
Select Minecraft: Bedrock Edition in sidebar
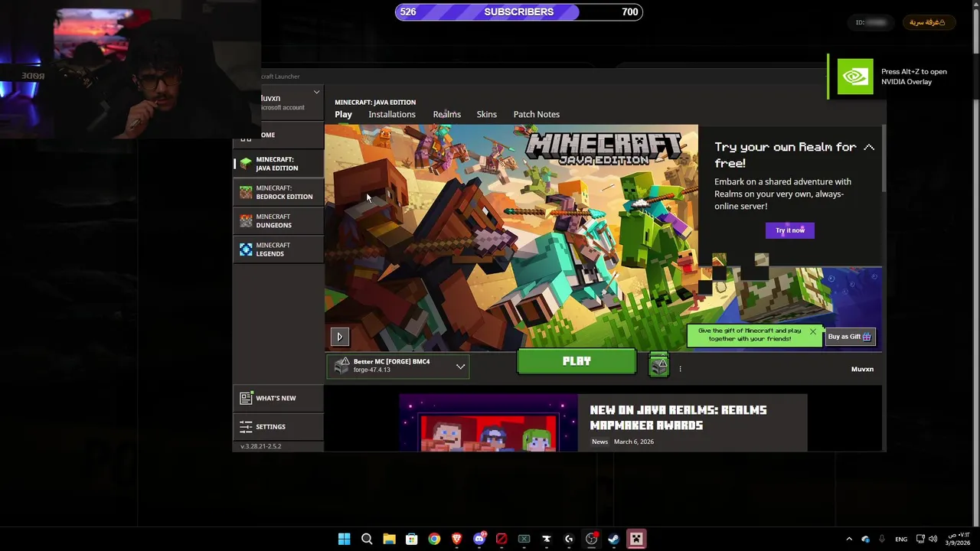279,192
